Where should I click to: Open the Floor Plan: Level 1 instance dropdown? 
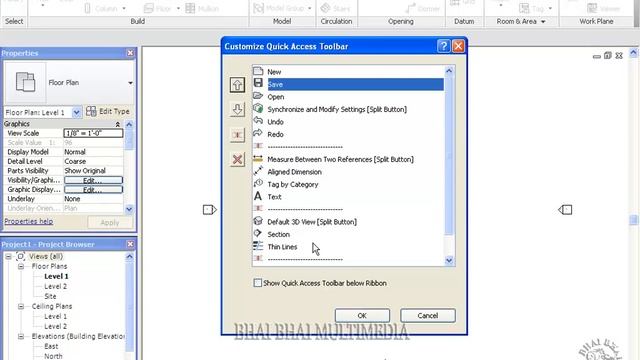76,112
